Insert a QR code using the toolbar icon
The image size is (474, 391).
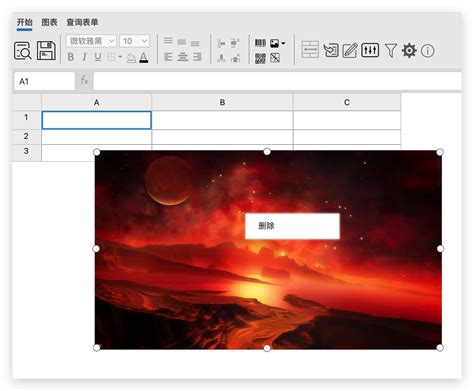click(x=260, y=58)
